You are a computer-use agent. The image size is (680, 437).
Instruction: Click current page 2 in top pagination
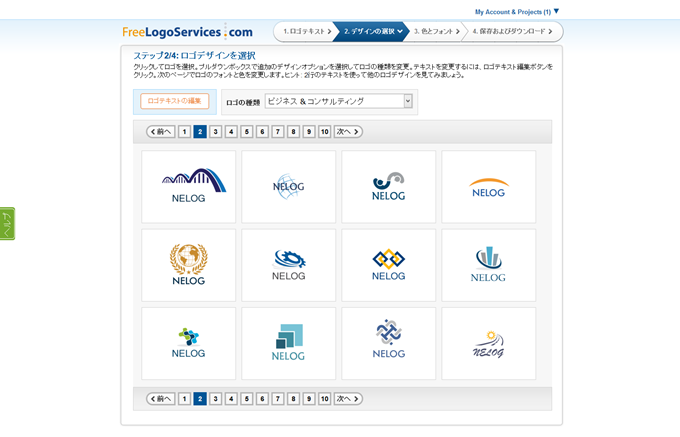click(200, 132)
